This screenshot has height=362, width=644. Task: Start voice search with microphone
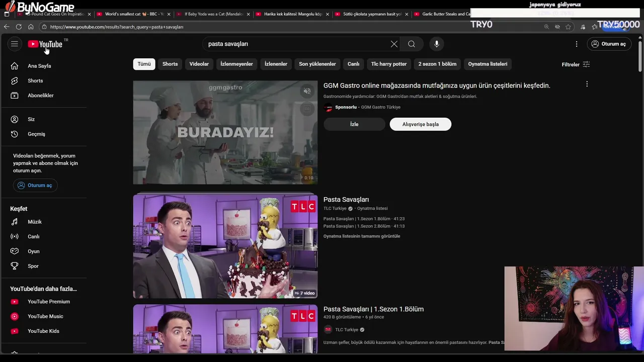click(437, 44)
